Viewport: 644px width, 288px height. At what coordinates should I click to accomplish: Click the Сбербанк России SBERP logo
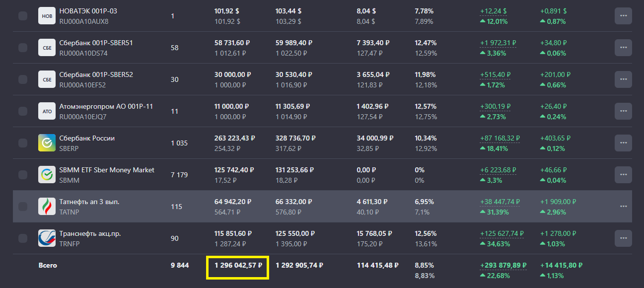click(x=47, y=143)
